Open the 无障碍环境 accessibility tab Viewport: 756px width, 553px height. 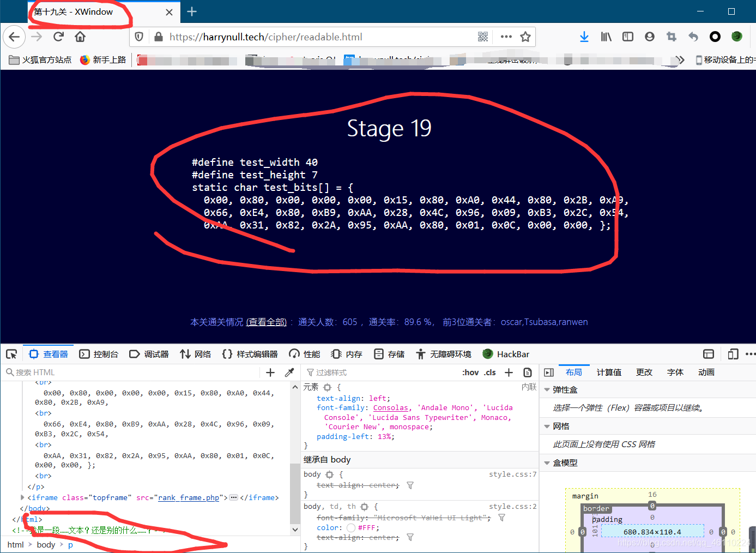pyautogui.click(x=444, y=354)
